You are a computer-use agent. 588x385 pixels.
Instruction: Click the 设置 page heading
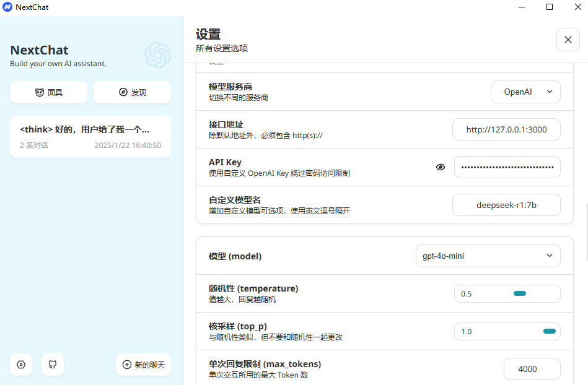(x=208, y=35)
